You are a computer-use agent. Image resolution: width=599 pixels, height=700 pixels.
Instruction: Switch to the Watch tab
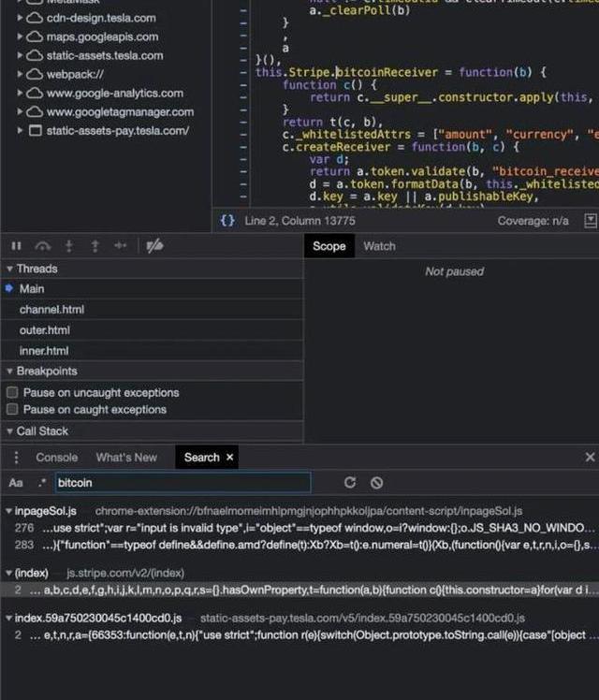[379, 246]
